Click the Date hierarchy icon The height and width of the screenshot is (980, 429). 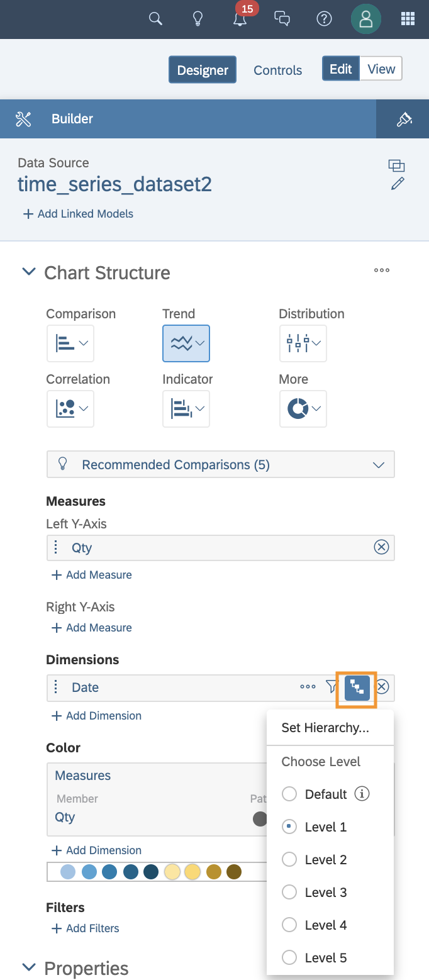pyautogui.click(x=357, y=688)
